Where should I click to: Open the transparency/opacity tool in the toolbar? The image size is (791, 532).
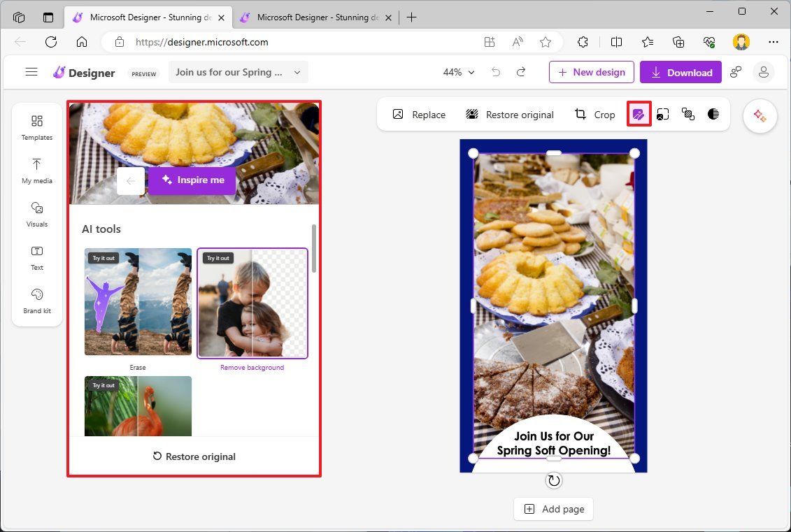point(713,114)
